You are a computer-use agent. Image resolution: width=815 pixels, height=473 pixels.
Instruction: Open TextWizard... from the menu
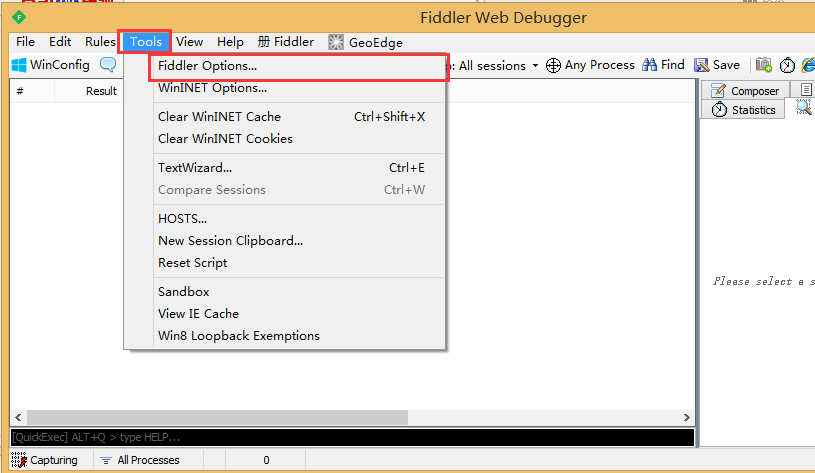click(x=299, y=168)
